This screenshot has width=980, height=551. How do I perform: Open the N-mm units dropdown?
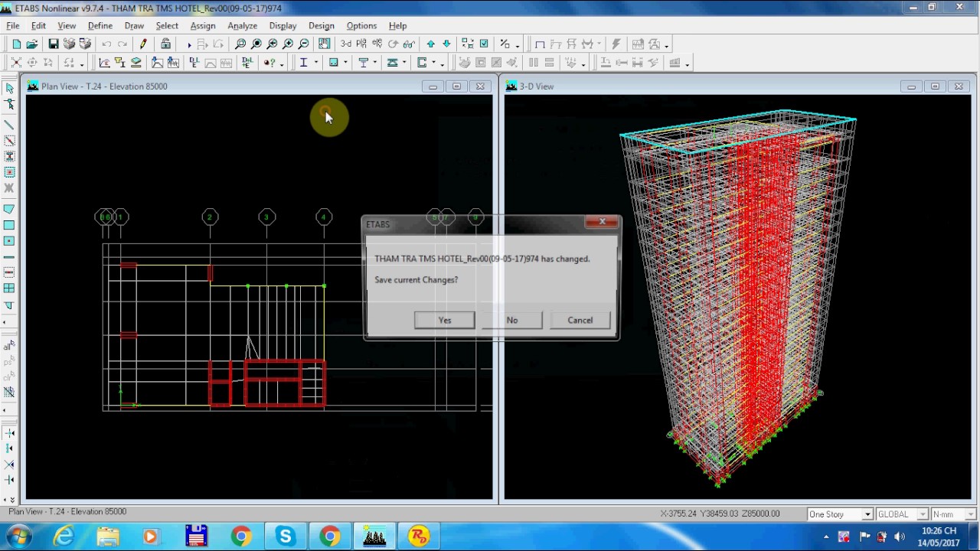pyautogui.click(x=953, y=514)
